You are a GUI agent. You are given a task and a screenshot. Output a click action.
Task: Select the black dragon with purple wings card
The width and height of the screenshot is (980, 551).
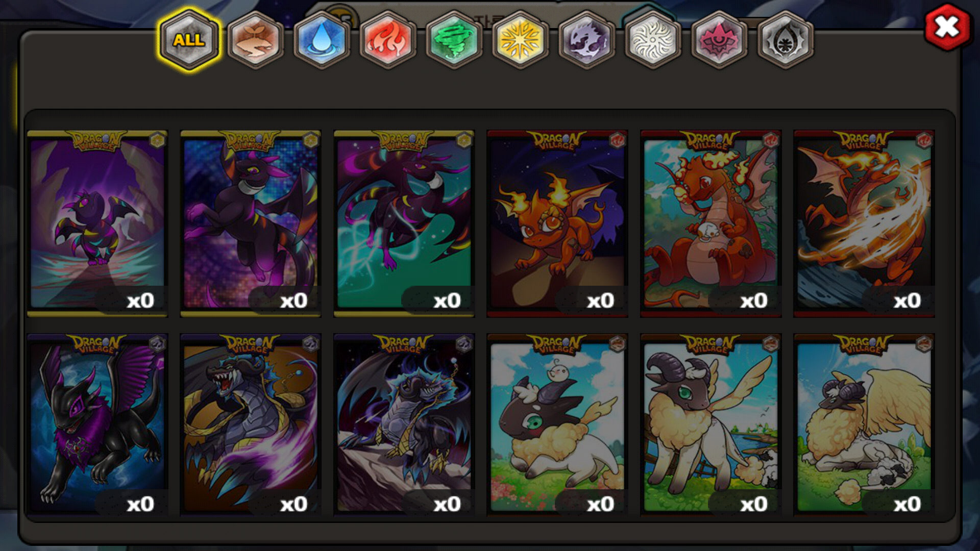click(97, 424)
